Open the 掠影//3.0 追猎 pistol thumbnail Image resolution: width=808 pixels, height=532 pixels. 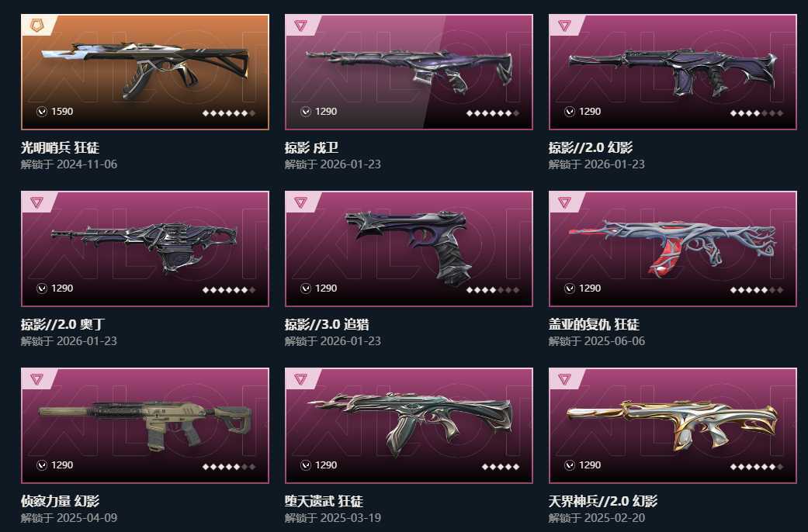coord(408,249)
